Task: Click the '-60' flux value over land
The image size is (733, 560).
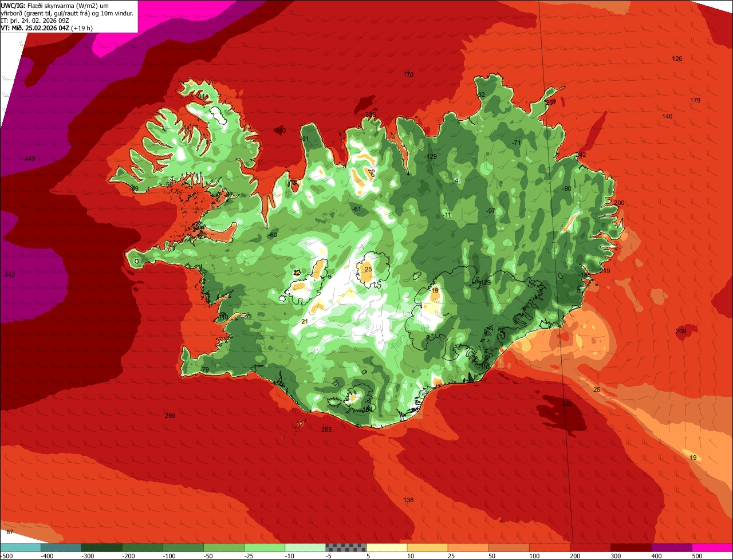Action: [x=273, y=235]
